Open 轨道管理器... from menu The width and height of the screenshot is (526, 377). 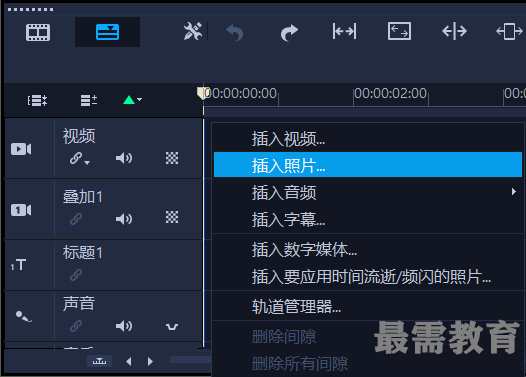[x=368, y=306]
